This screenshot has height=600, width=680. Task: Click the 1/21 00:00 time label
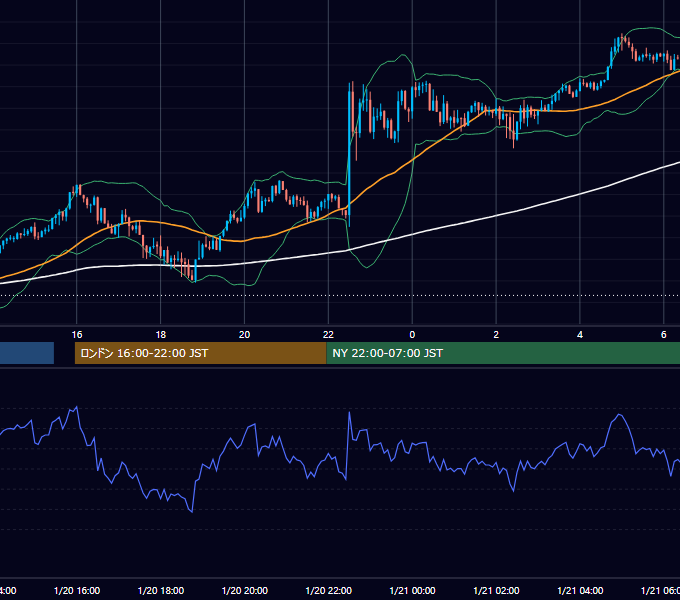tap(412, 590)
